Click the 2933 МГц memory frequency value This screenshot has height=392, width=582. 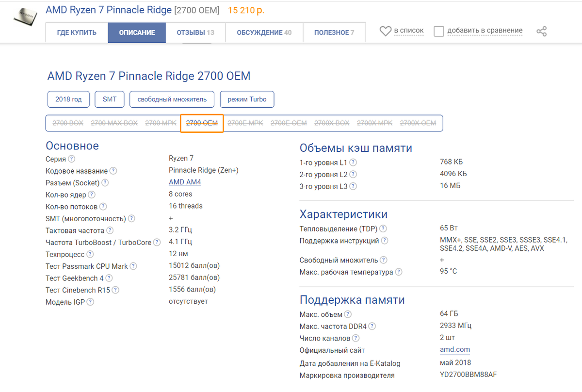point(456,326)
